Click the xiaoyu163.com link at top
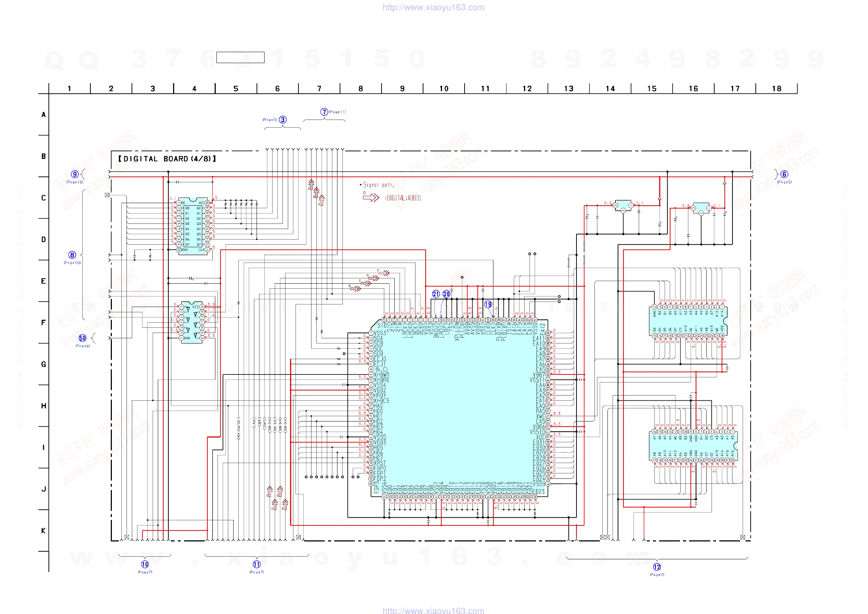This screenshot has height=614, width=868. [x=433, y=7]
